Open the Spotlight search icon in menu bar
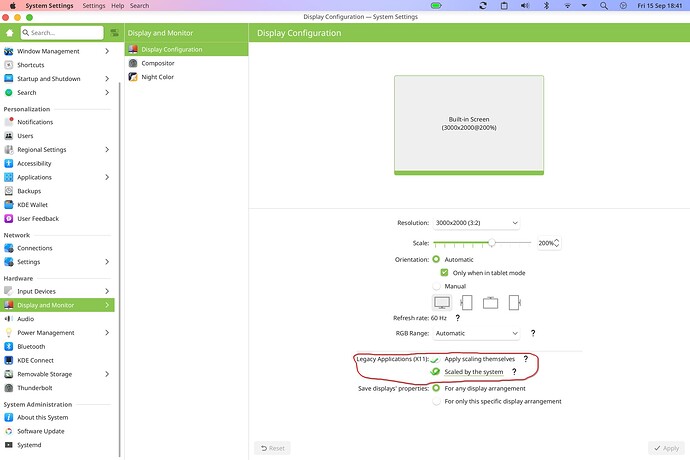Image resolution: width=690 pixels, height=460 pixels. point(604,6)
